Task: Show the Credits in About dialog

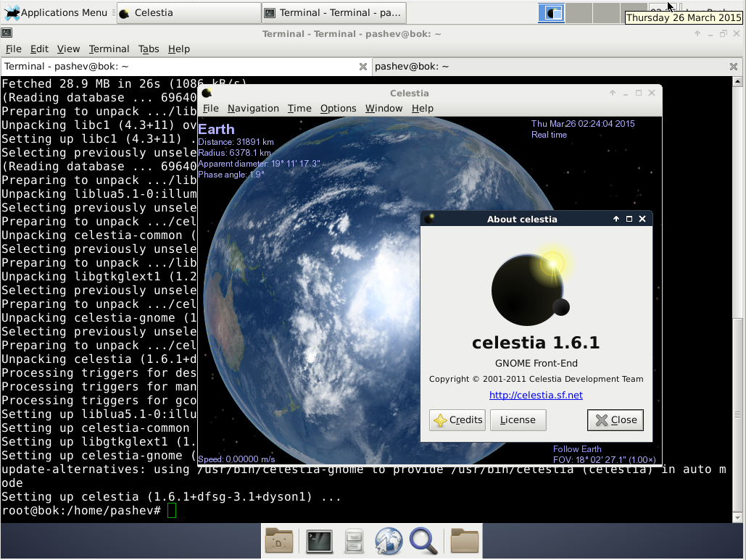Action: pos(457,420)
